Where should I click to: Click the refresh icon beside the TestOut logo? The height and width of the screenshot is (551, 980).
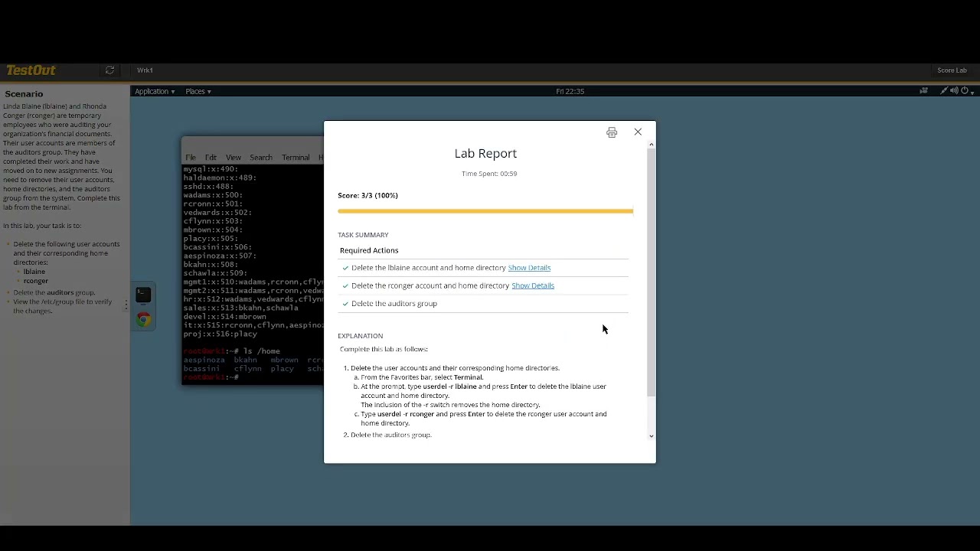109,70
